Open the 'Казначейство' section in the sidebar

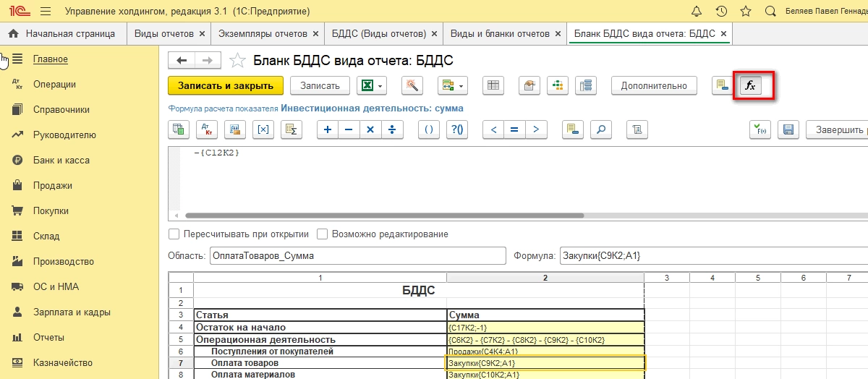[63, 363]
